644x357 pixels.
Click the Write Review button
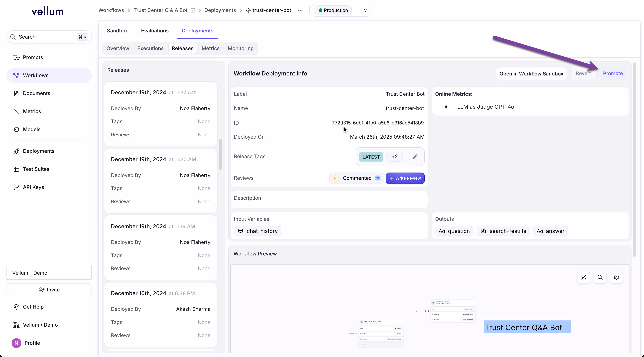pos(405,178)
